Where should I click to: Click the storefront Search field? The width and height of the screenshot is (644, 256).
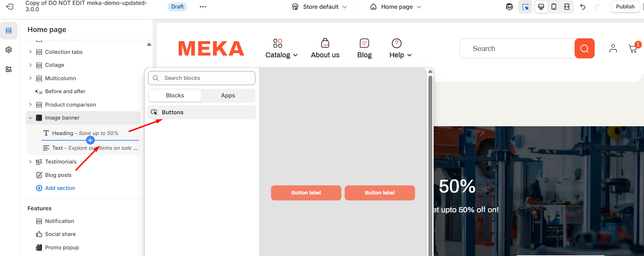[x=517, y=49]
